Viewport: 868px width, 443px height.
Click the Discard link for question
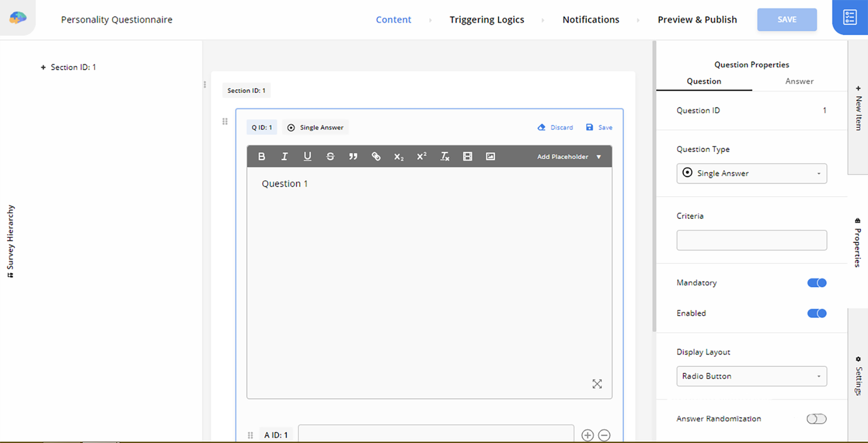(555, 127)
